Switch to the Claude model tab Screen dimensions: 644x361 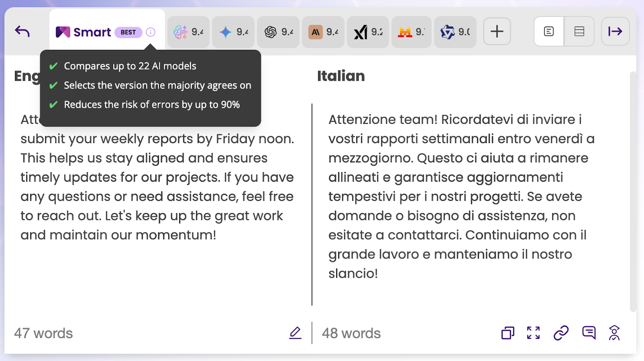(x=323, y=32)
